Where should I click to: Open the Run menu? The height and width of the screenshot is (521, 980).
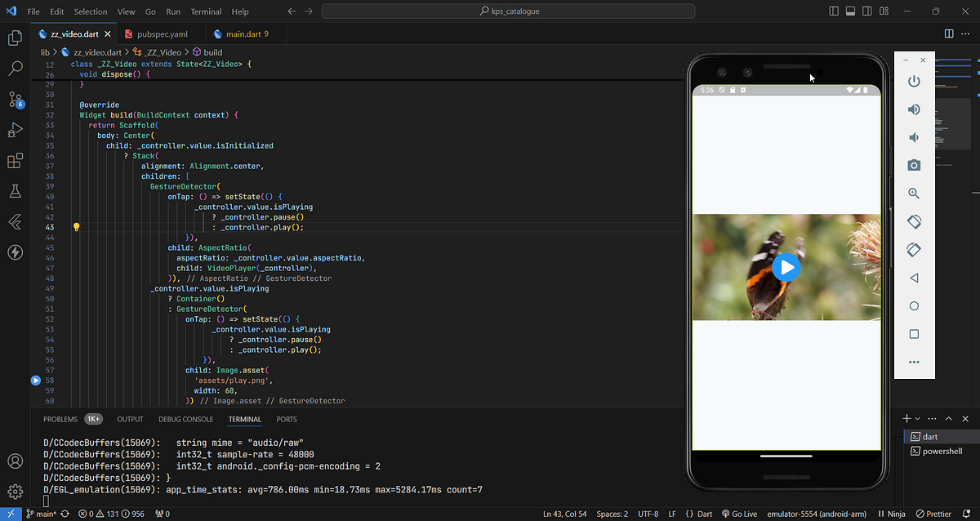172,11
